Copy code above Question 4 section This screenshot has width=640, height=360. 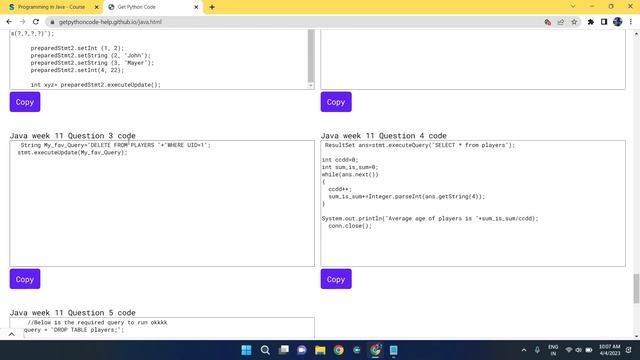click(x=336, y=102)
